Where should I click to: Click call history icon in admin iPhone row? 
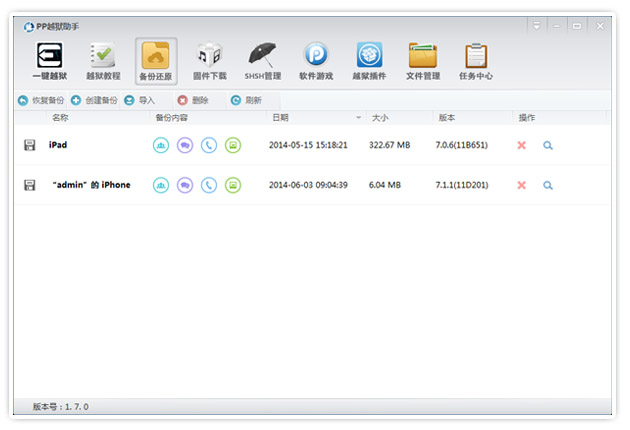(x=209, y=185)
